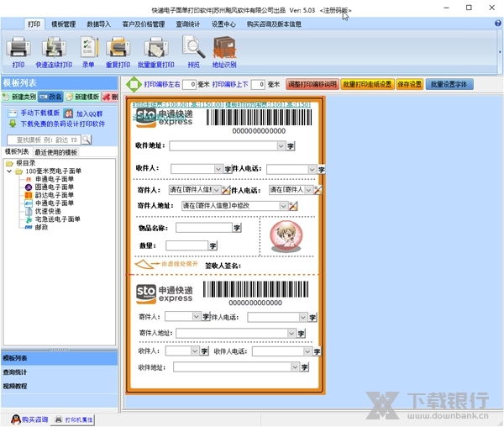Open 地址识别 address recognition tool

224,51
